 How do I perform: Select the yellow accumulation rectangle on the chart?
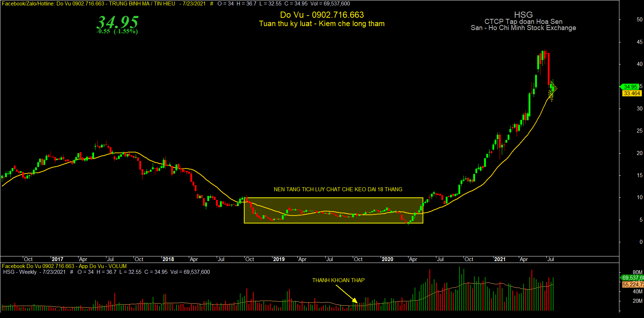click(x=334, y=210)
